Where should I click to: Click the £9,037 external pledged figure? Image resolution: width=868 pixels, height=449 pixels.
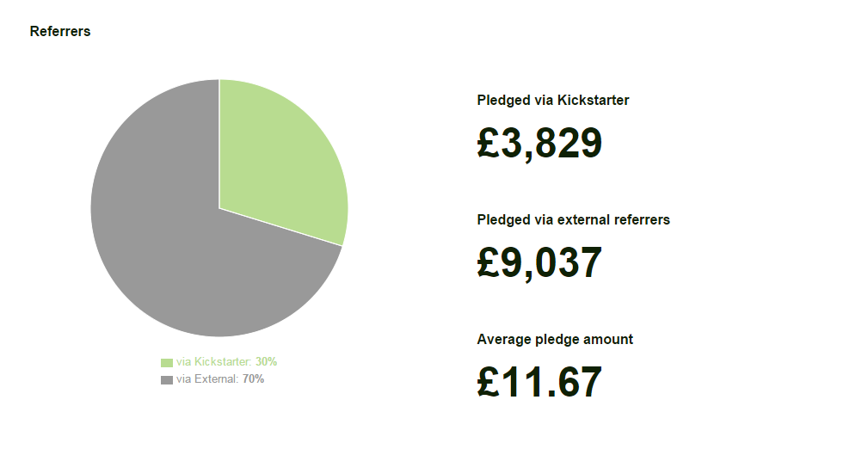tap(539, 263)
